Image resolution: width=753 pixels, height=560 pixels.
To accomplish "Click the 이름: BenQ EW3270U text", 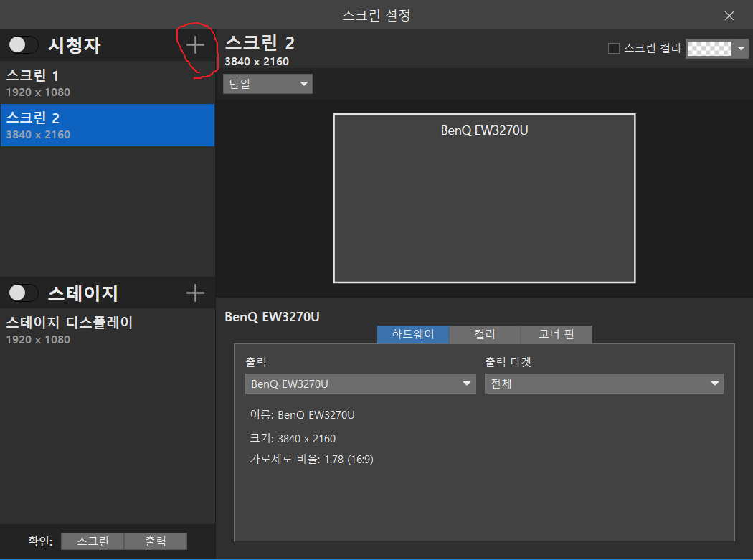I will tap(302, 415).
